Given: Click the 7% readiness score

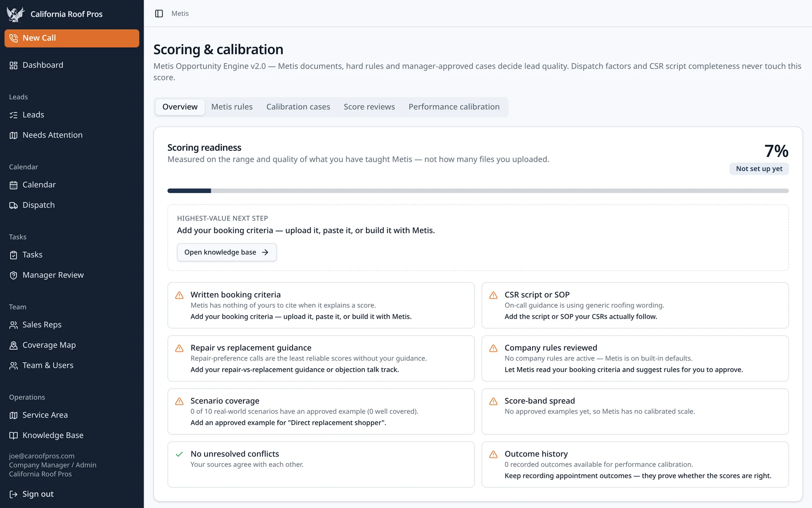Looking at the screenshot, I should pyautogui.click(x=776, y=151).
